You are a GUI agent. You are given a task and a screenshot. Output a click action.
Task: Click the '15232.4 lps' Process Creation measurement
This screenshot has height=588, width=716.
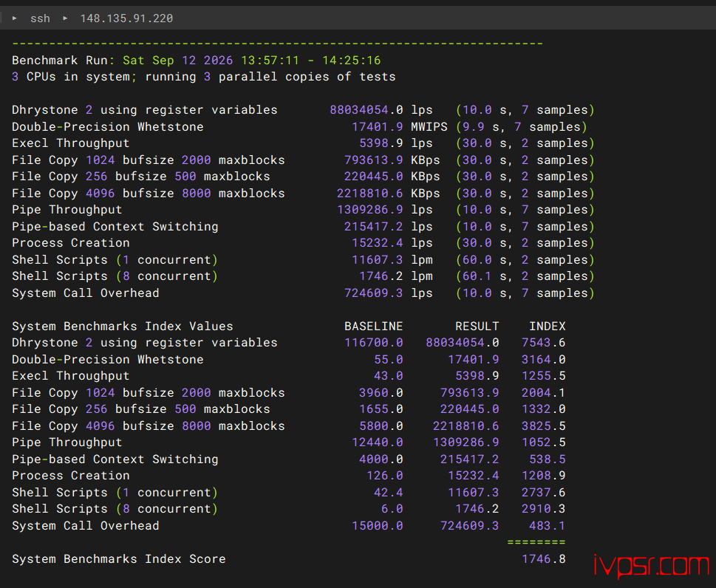point(392,243)
